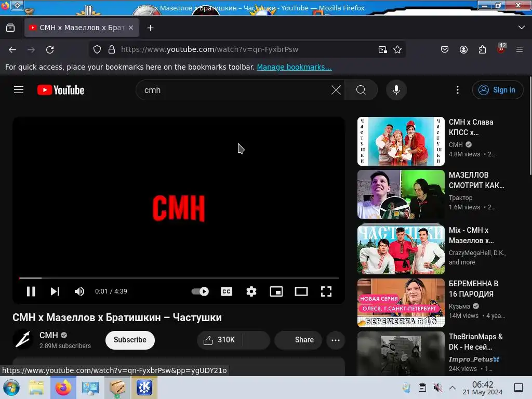Show desktop button on taskbar
532x399 pixels.
(x=518, y=388)
